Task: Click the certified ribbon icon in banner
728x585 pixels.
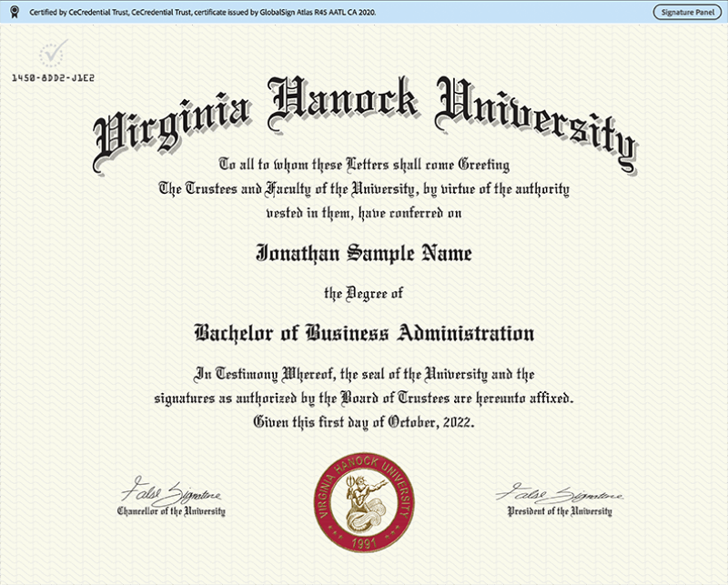Action: pyautogui.click(x=15, y=12)
